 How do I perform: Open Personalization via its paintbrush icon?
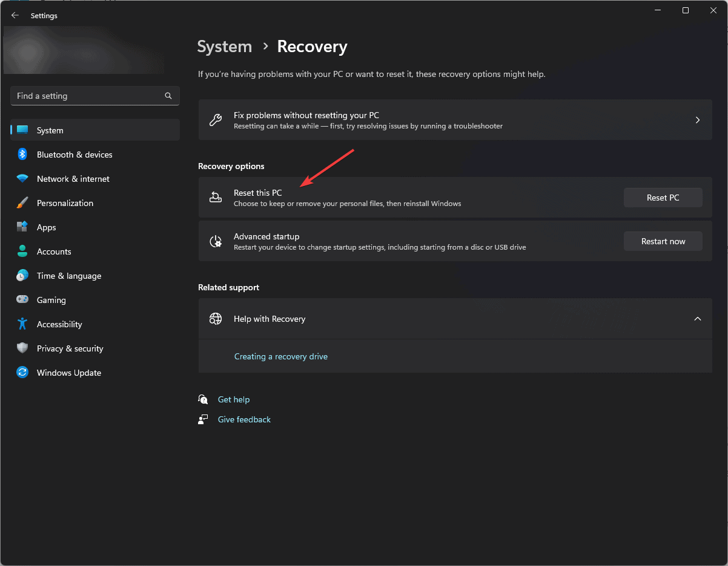[x=22, y=202]
